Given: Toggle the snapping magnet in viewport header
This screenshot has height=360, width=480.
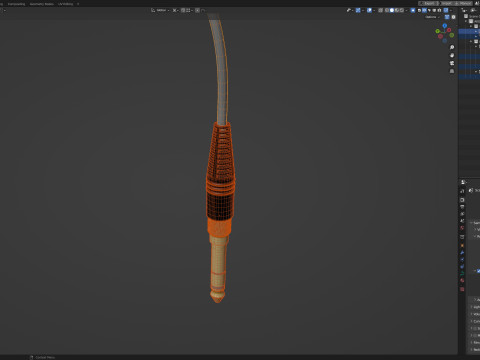Looking at the screenshot, I should click(x=183, y=10).
